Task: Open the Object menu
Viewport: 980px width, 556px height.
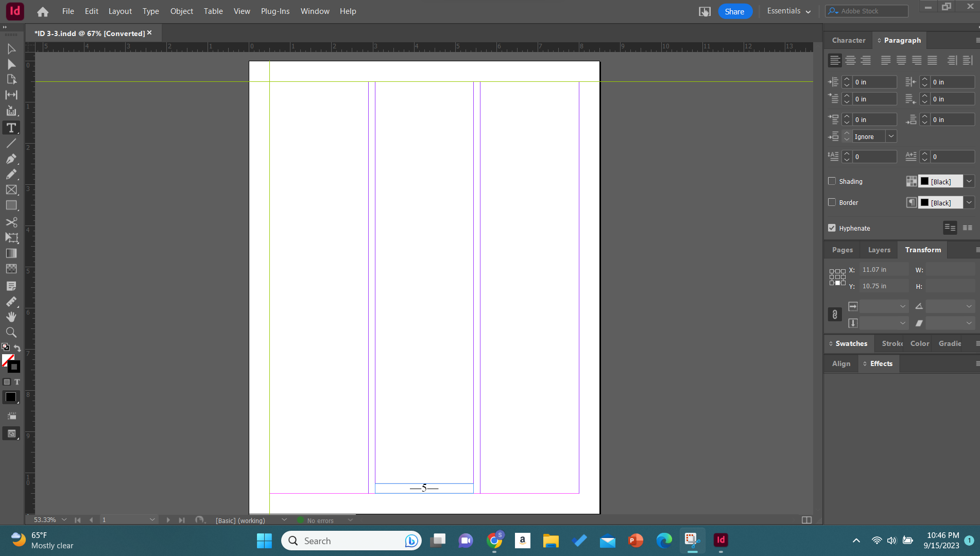Action: (182, 11)
